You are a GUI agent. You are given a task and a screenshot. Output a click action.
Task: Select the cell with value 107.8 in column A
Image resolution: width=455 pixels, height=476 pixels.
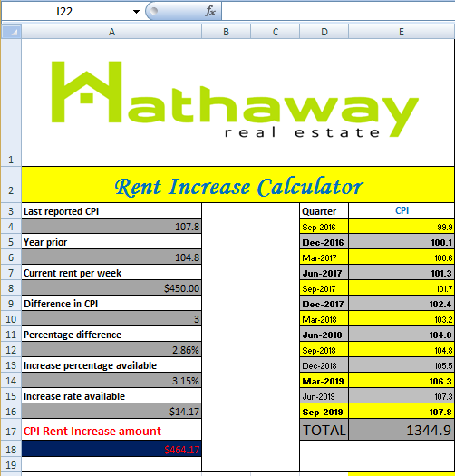click(111, 227)
